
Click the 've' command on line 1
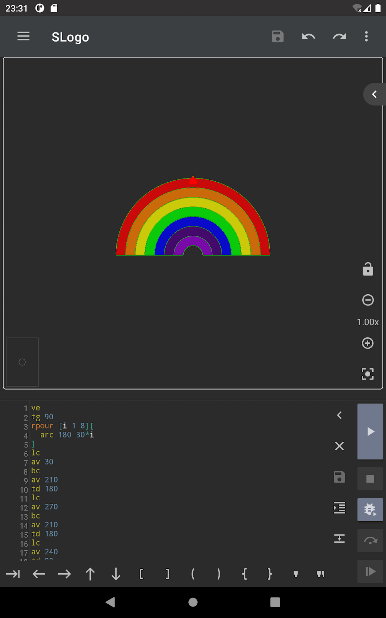(x=35, y=408)
